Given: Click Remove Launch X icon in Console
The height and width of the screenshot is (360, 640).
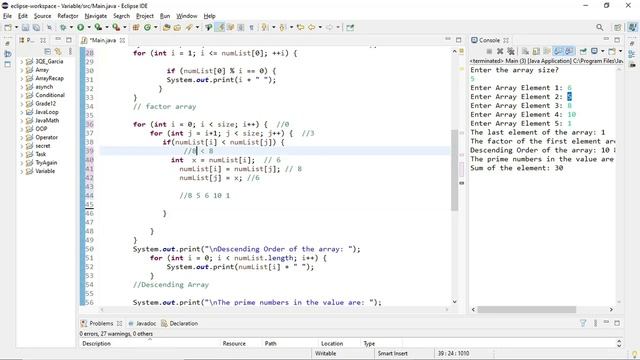Looking at the screenshot, I should click(500, 51).
